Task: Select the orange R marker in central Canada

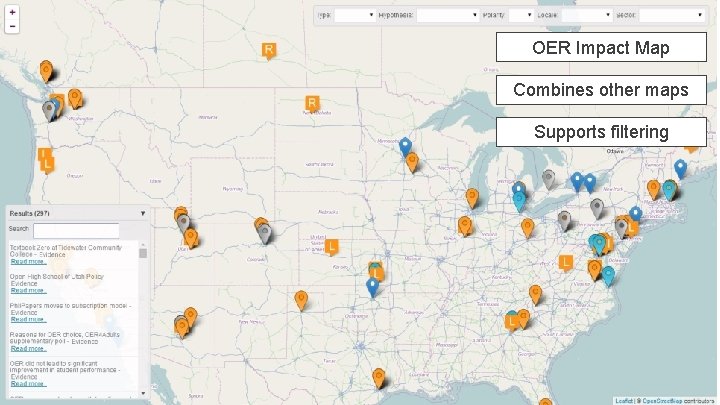Action: 269,51
